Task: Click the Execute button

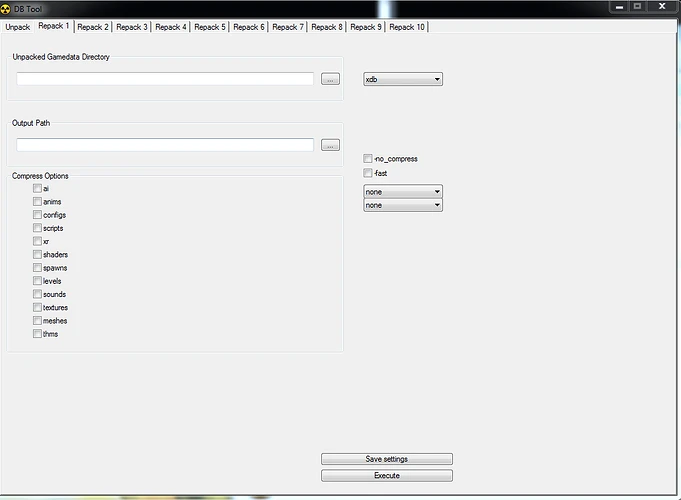Action: (386, 475)
